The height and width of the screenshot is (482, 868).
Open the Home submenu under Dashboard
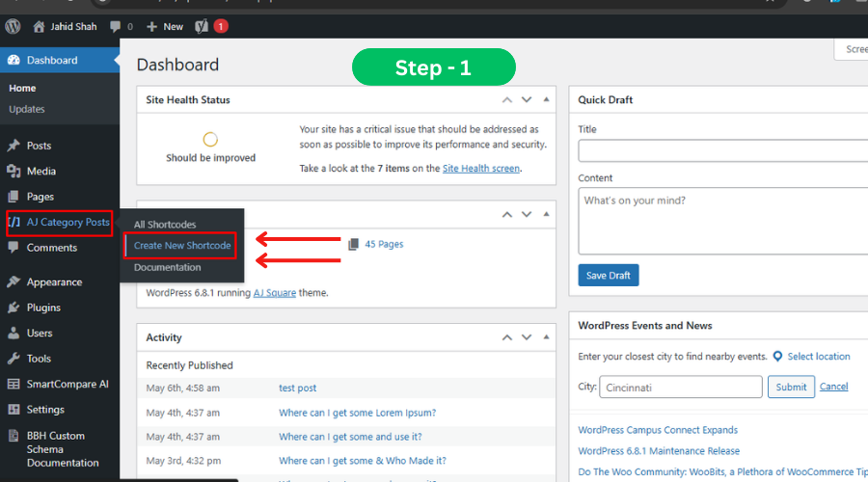pyautogui.click(x=22, y=88)
